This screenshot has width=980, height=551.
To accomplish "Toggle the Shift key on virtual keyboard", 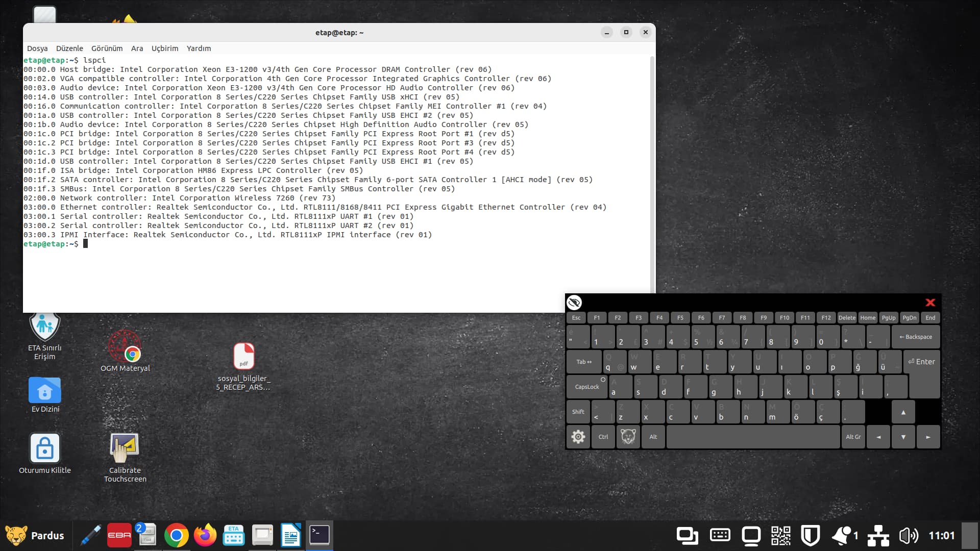I will (578, 412).
